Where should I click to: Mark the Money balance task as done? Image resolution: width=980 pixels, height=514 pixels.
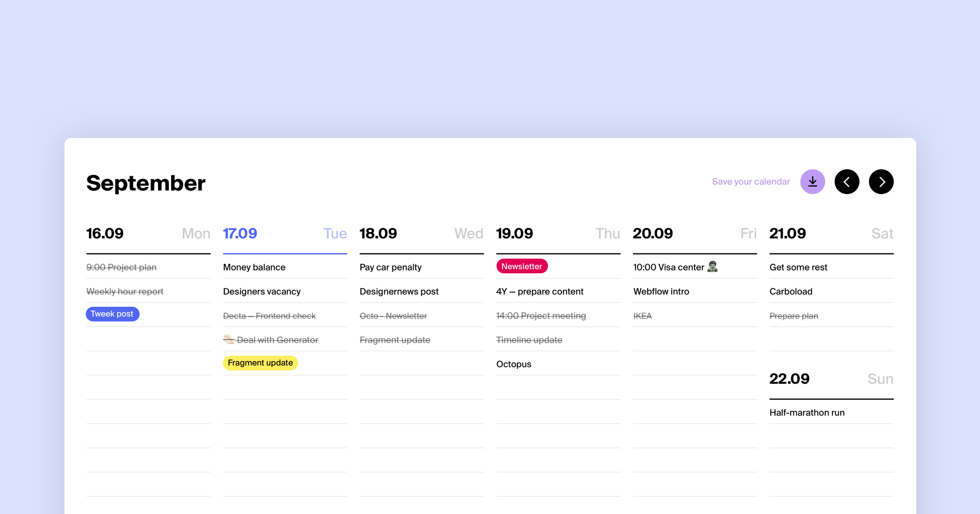(x=254, y=267)
